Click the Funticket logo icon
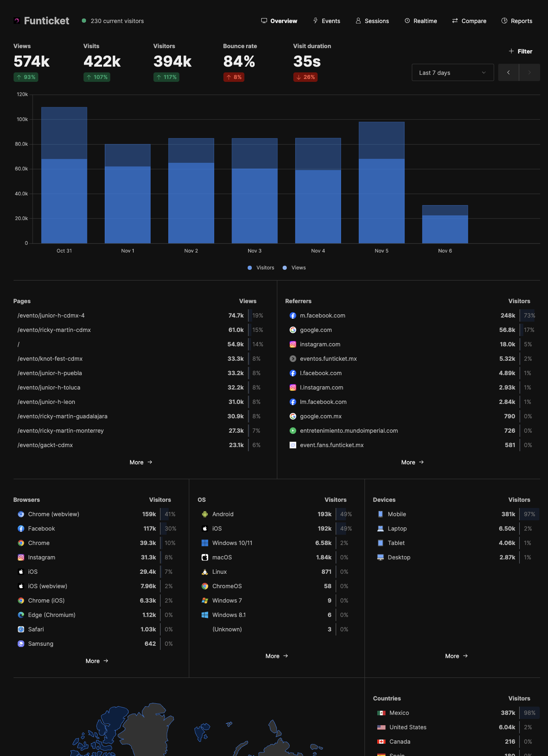 coord(17,21)
